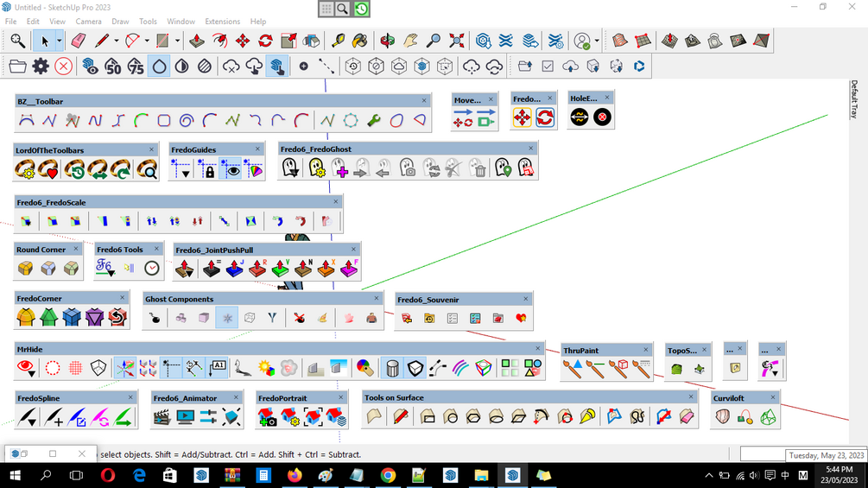Open the user account dropdown arrow

point(597,41)
